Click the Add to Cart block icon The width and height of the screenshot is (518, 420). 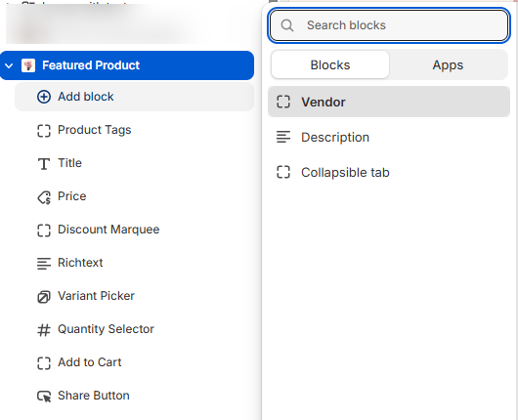pos(44,363)
